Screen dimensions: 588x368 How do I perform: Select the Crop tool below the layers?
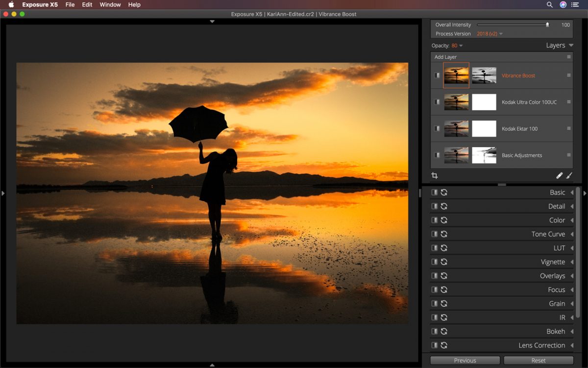click(435, 175)
